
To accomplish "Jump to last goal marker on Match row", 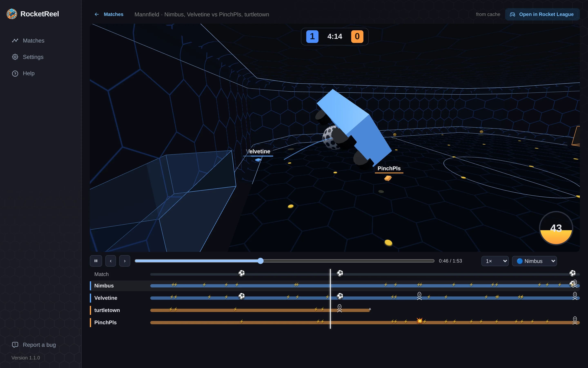I will click(572, 273).
